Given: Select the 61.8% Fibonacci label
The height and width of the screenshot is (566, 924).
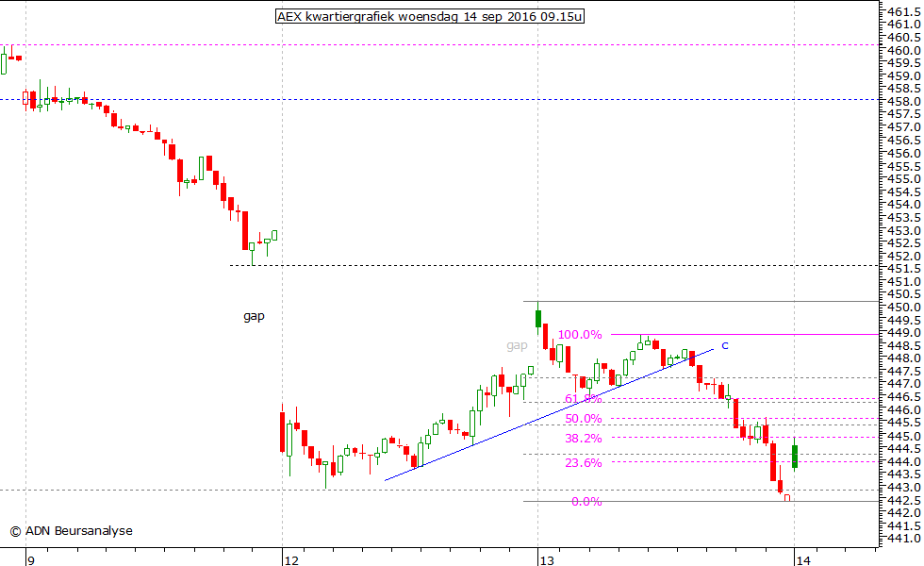Looking at the screenshot, I should [584, 399].
